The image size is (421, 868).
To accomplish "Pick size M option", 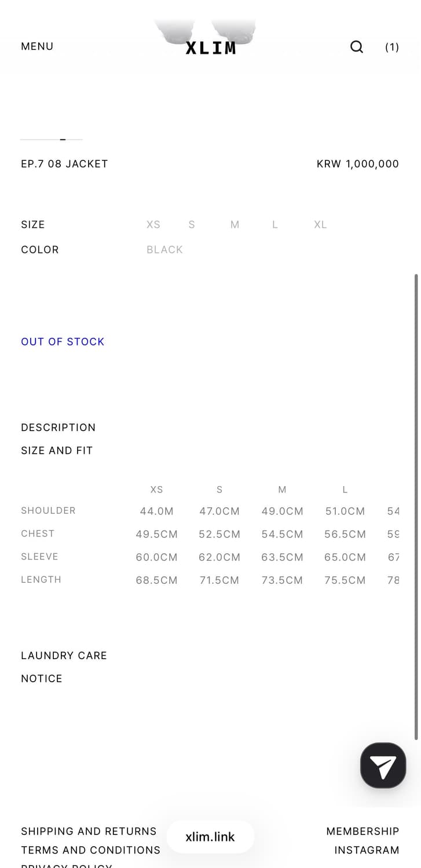I will click(x=235, y=225).
